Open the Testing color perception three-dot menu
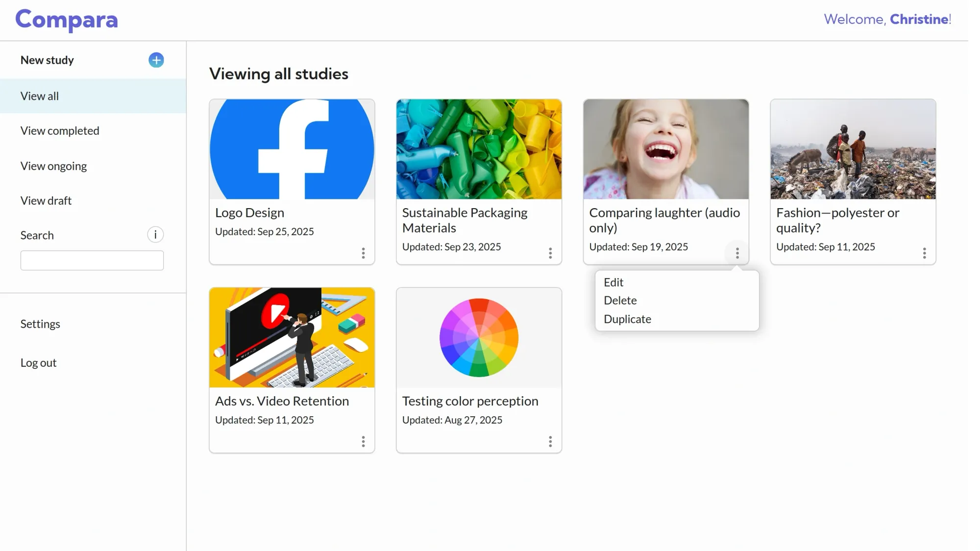This screenshot has width=980, height=551. [550, 442]
